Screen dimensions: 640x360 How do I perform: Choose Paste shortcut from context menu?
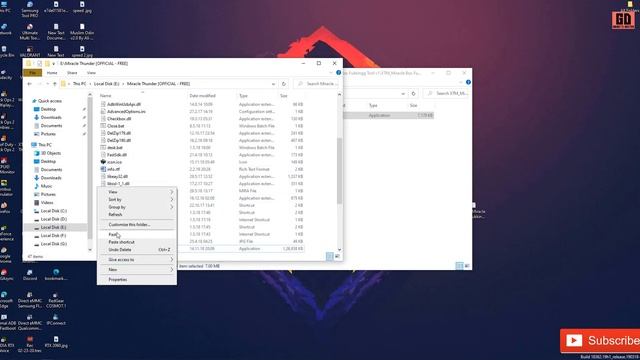click(137, 242)
